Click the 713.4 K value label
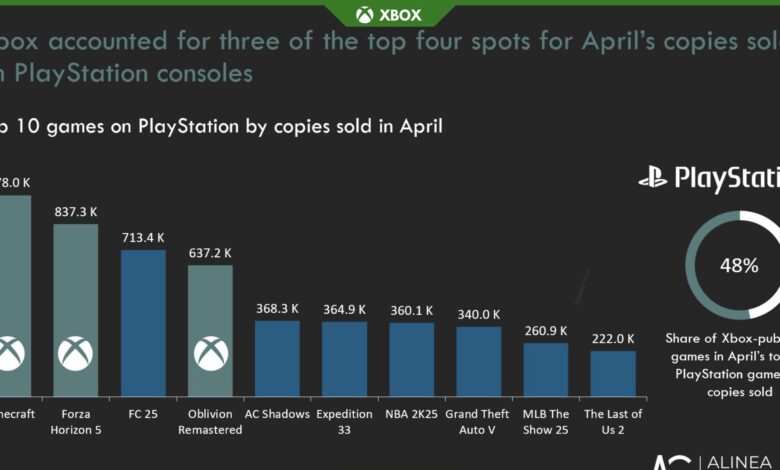 pos(143,237)
